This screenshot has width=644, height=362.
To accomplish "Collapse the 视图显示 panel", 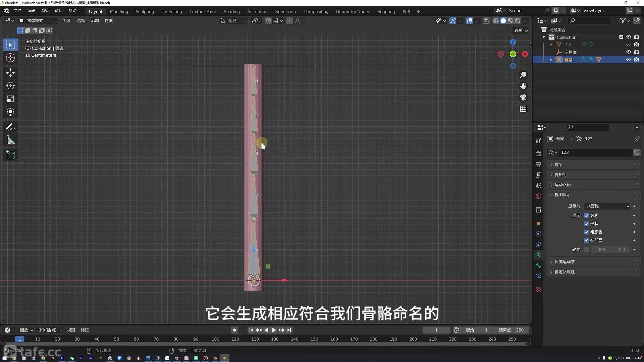I will (x=593, y=195).
